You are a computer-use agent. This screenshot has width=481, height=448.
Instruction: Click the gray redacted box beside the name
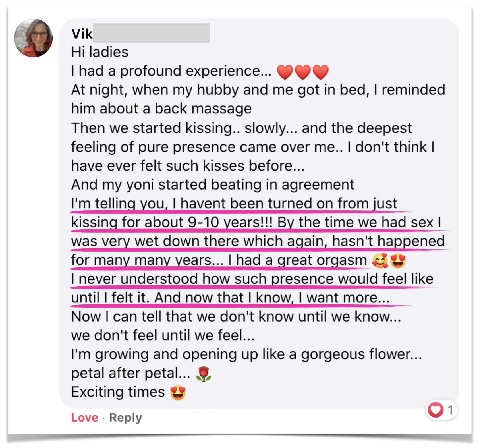(x=152, y=33)
